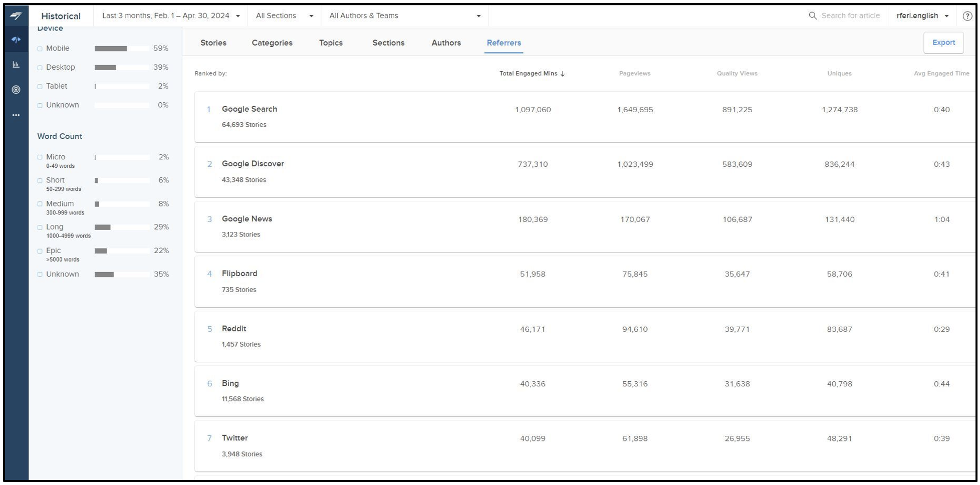The height and width of the screenshot is (485, 980).
Task: Click the Mobile 59% percentage bar
Action: click(x=122, y=49)
